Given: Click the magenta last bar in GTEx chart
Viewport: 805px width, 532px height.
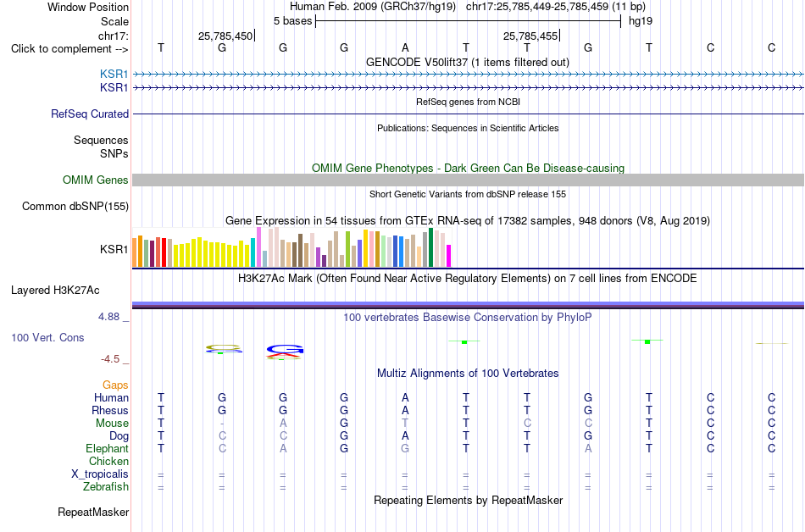Looking at the screenshot, I should pos(449,256).
